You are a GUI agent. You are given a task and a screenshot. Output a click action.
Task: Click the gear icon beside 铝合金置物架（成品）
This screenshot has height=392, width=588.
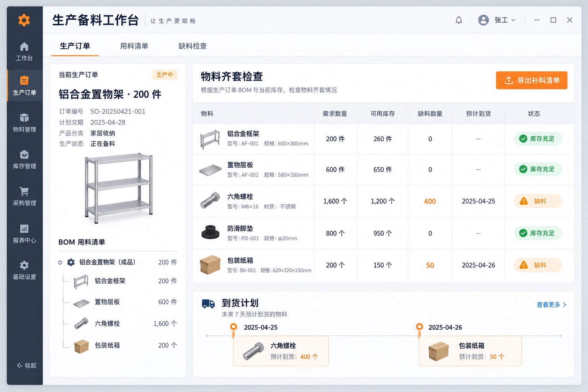tap(71, 262)
